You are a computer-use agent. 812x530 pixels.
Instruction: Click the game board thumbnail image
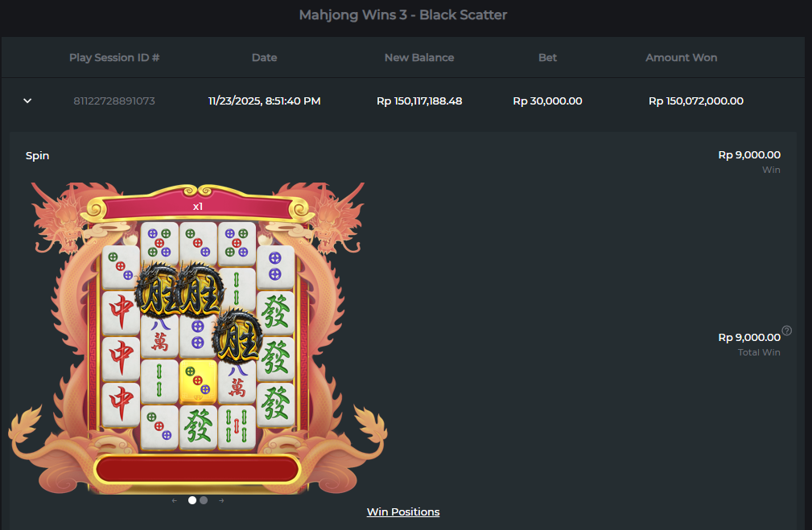[x=197, y=338]
